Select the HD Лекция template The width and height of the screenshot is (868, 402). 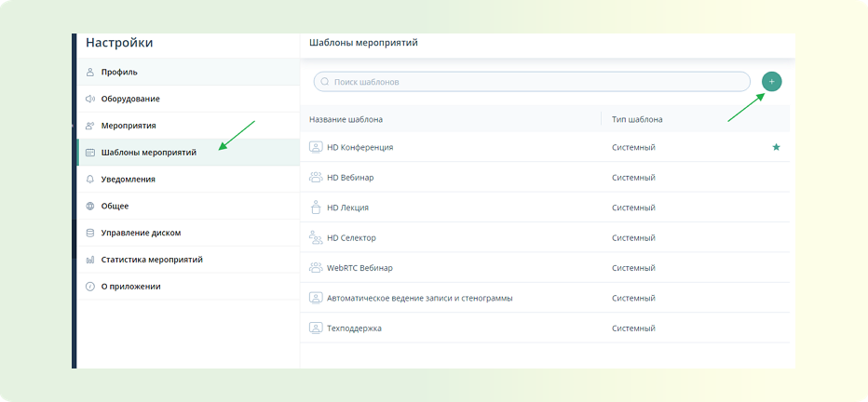click(x=545, y=208)
